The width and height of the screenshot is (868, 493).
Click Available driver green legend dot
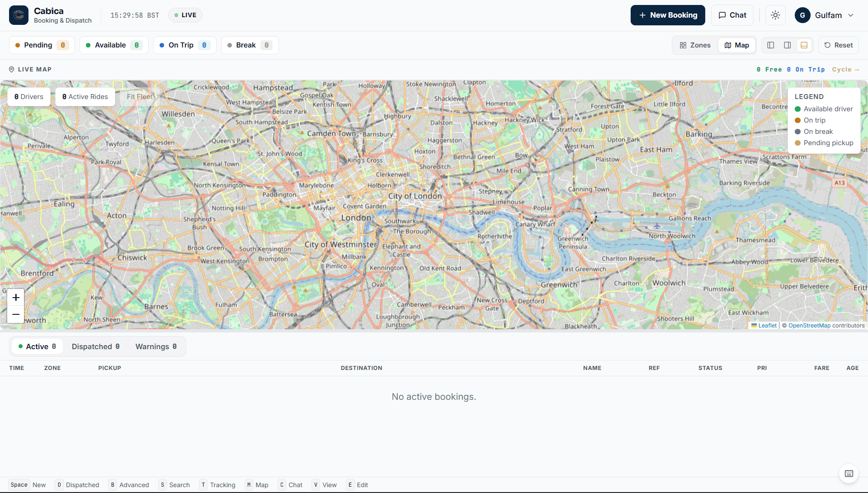(x=798, y=109)
